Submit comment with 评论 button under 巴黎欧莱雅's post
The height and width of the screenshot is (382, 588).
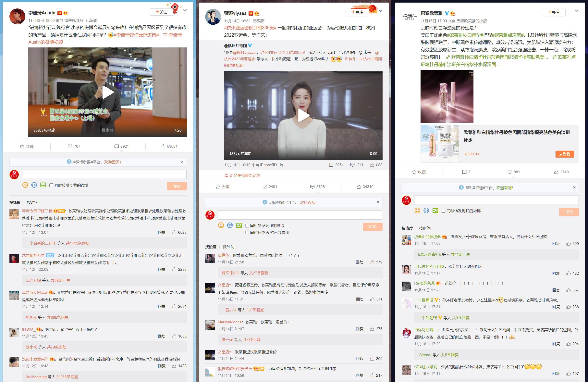(x=569, y=212)
